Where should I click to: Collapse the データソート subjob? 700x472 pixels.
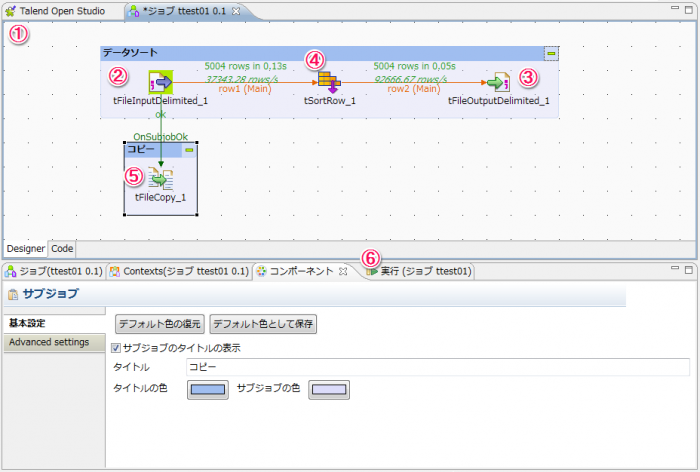tap(551, 54)
